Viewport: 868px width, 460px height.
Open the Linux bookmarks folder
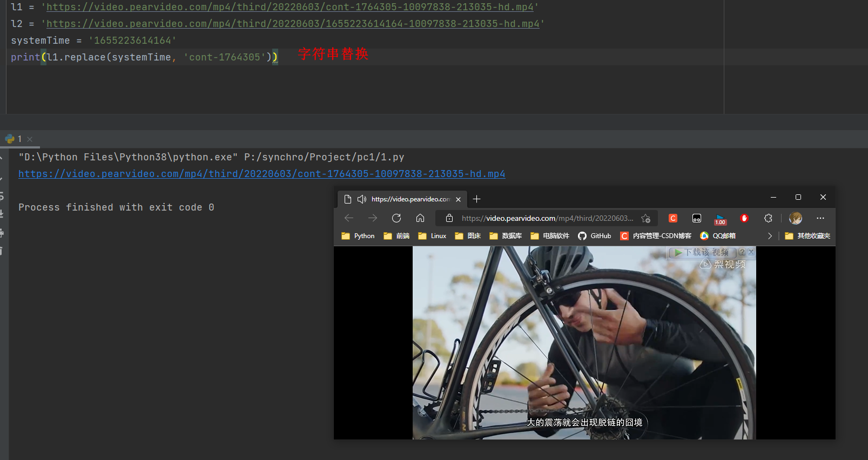pos(432,236)
